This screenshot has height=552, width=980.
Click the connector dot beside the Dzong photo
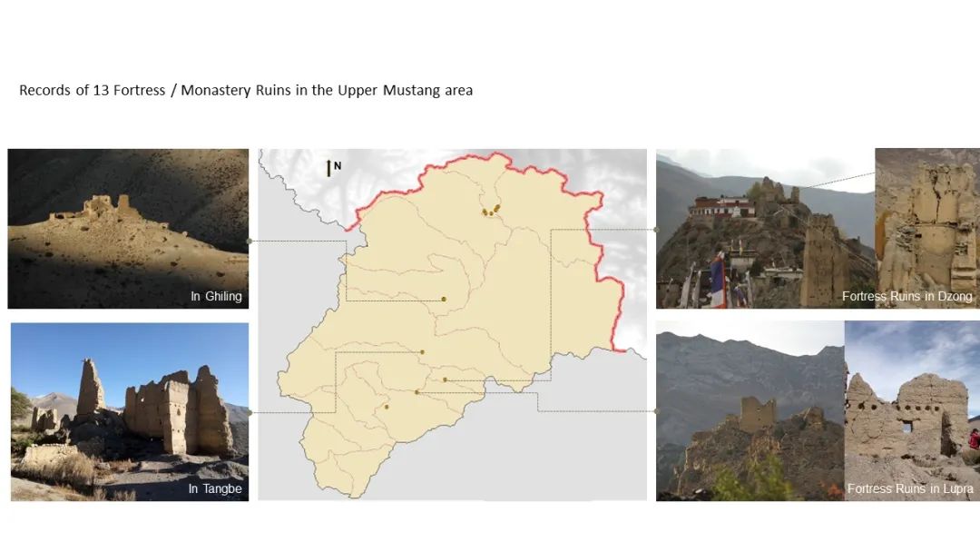[x=656, y=230]
